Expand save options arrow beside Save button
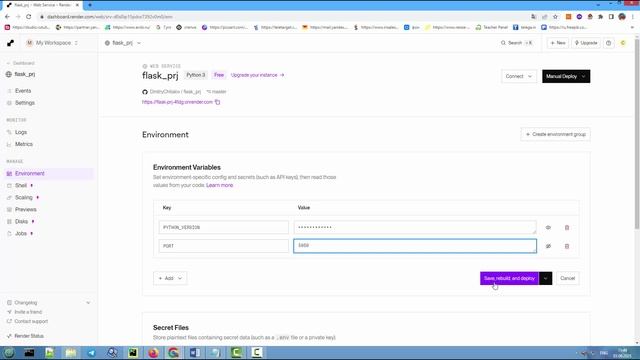The height and width of the screenshot is (360, 640). point(545,278)
